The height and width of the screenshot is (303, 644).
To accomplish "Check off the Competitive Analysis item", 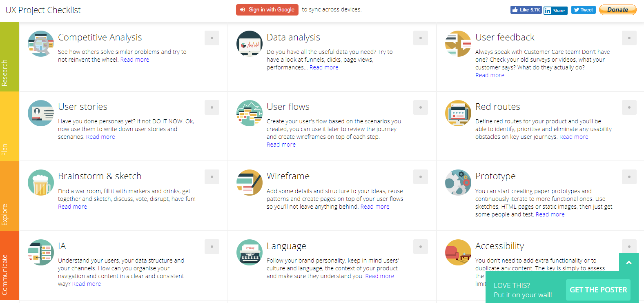I will pyautogui.click(x=212, y=38).
